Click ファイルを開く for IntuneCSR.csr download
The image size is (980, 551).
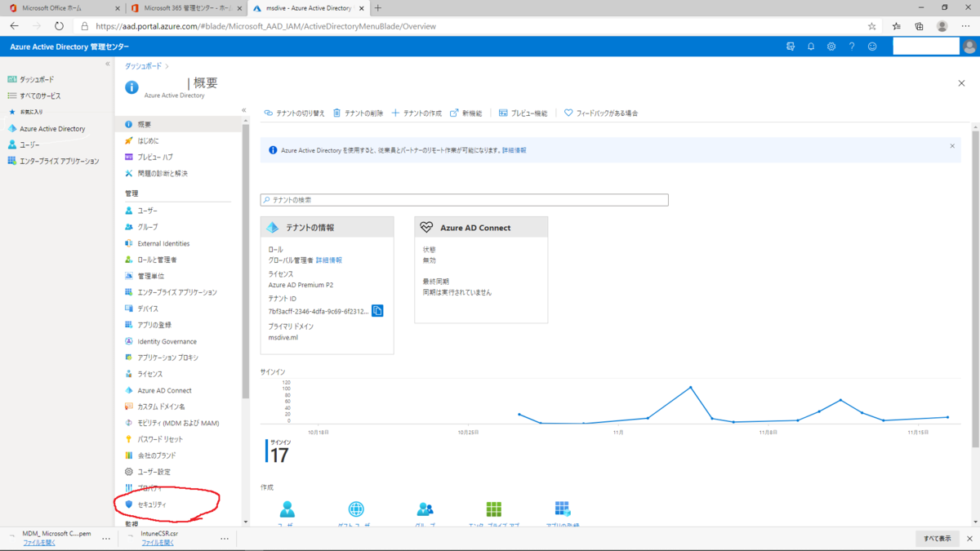(158, 542)
